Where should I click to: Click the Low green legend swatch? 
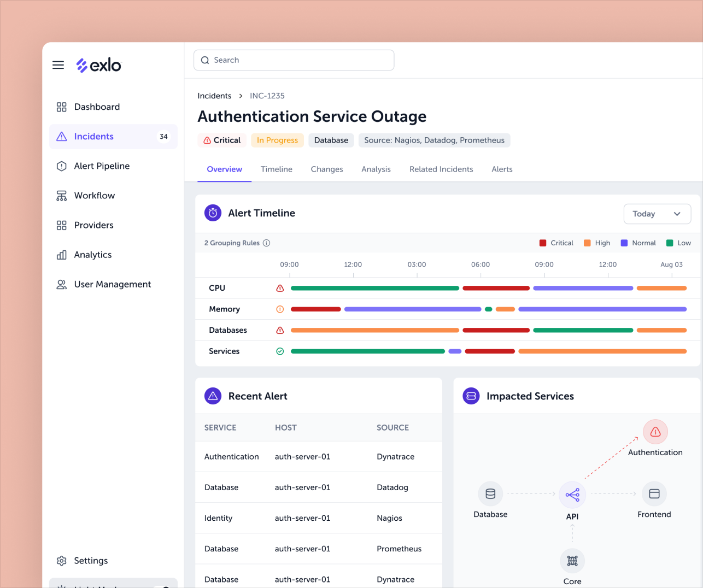[670, 243]
